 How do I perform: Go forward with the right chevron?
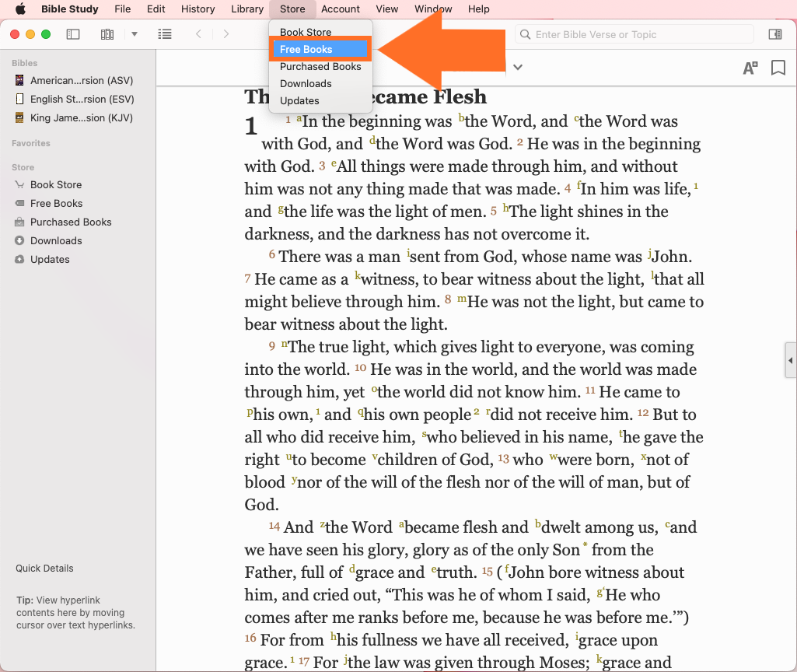(x=226, y=34)
